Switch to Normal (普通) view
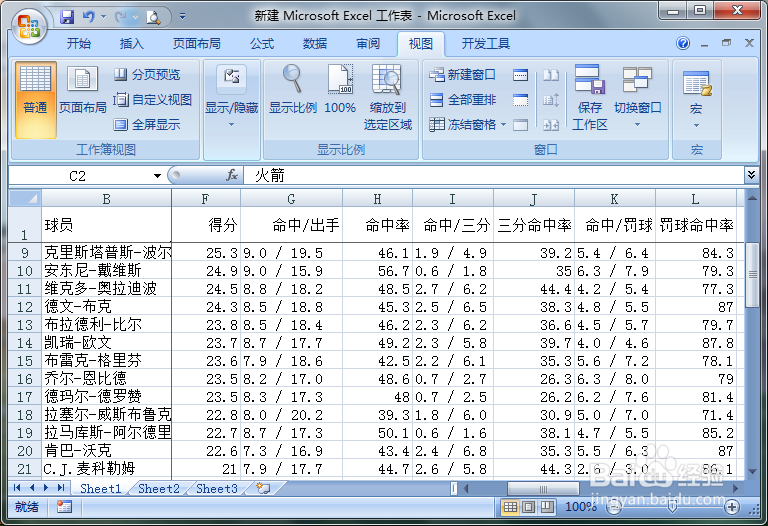This screenshot has width=768, height=526. [35, 100]
